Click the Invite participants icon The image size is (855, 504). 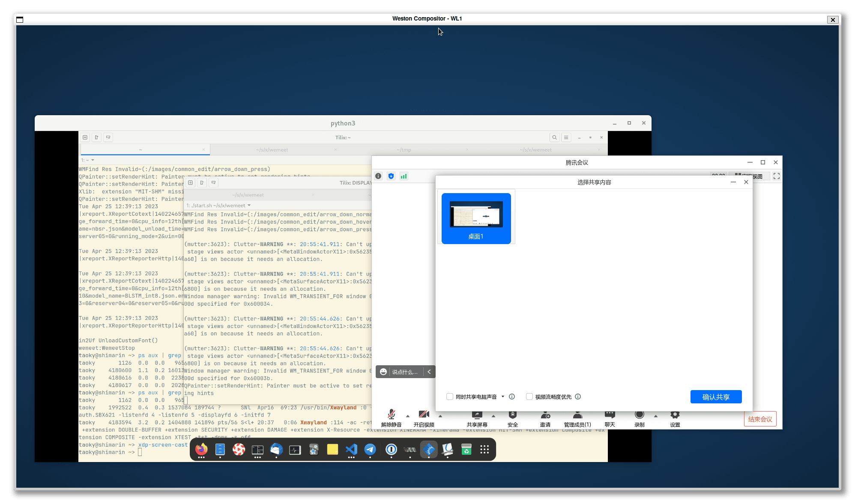[545, 415]
